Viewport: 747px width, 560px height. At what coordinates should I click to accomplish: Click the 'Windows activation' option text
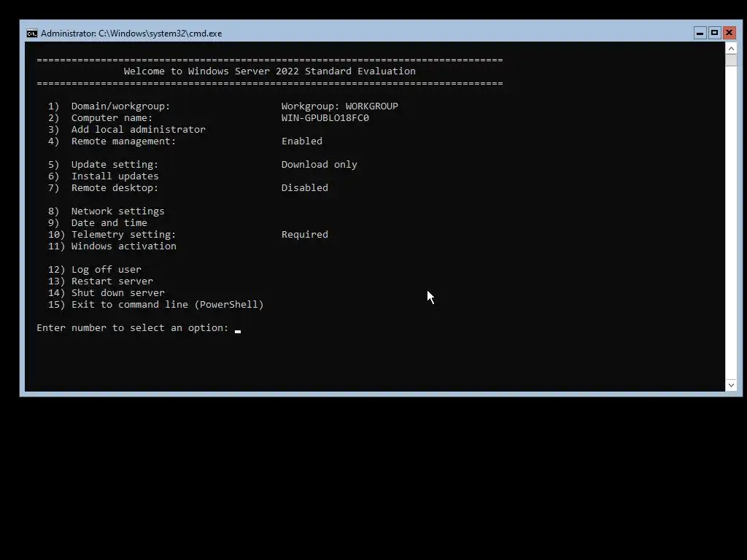[x=124, y=246]
